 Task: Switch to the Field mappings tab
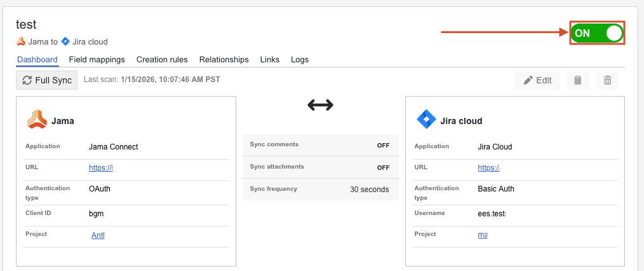pos(97,60)
